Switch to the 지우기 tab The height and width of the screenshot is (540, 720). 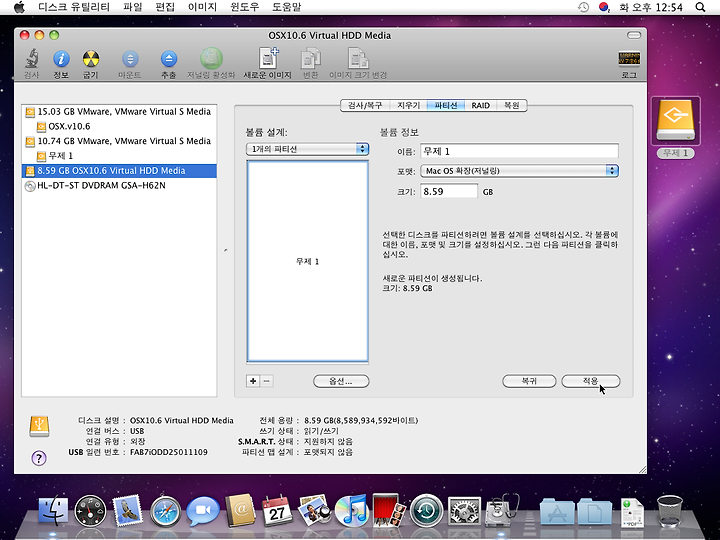click(409, 106)
